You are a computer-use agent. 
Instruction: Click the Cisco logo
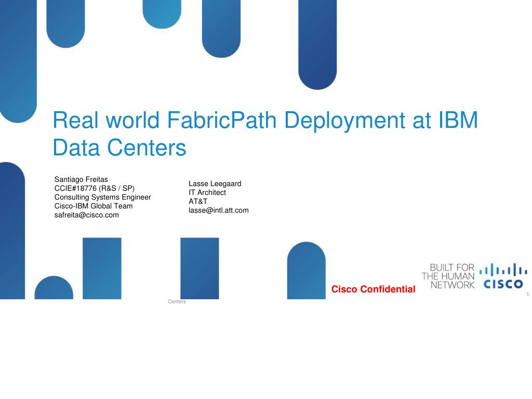(503, 276)
